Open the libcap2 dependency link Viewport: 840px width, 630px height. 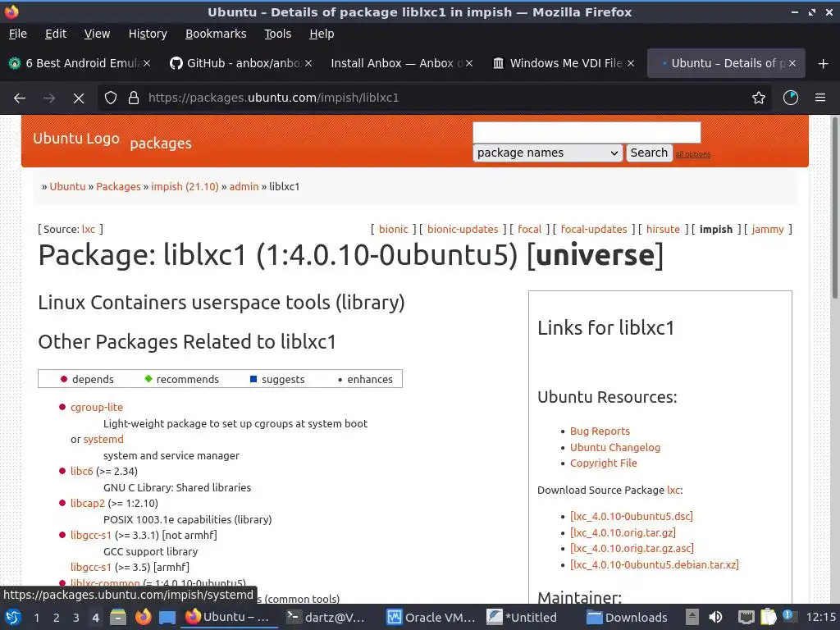pyautogui.click(x=87, y=504)
